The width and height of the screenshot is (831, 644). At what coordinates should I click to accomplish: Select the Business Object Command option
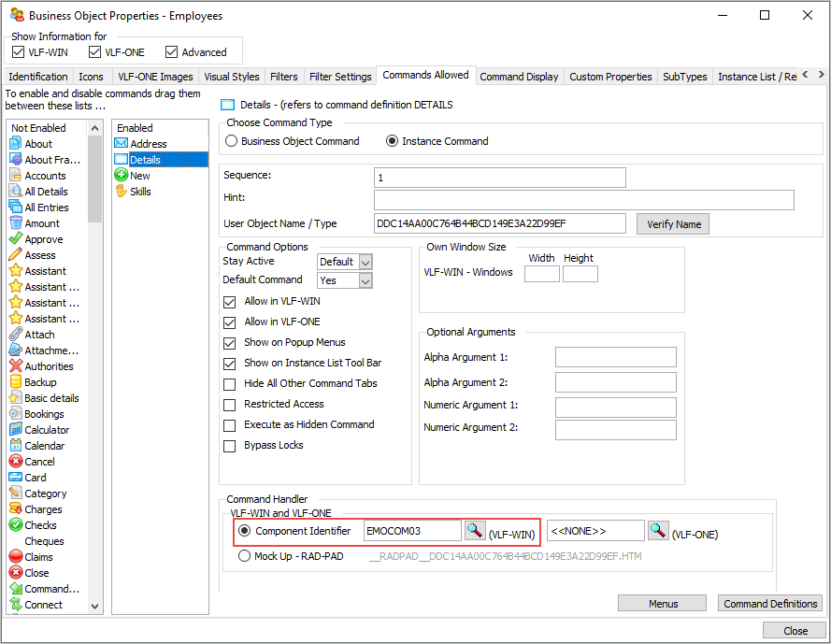pyautogui.click(x=232, y=141)
